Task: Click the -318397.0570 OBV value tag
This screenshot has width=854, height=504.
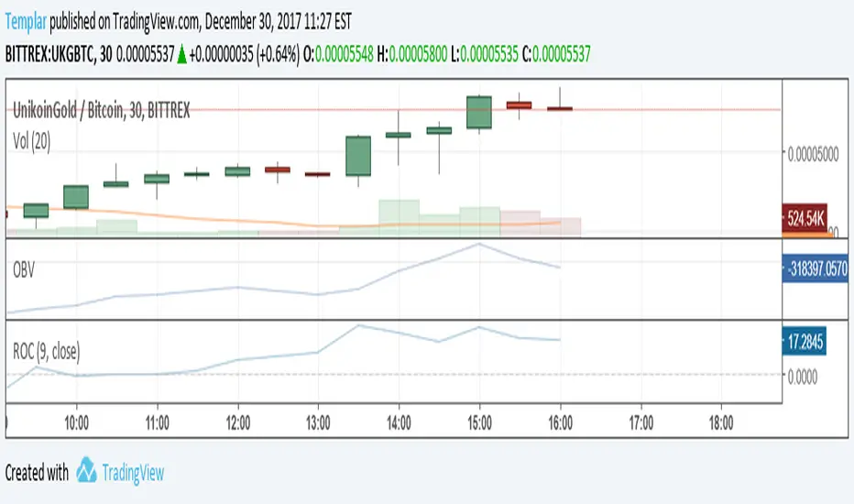Action: point(816,268)
